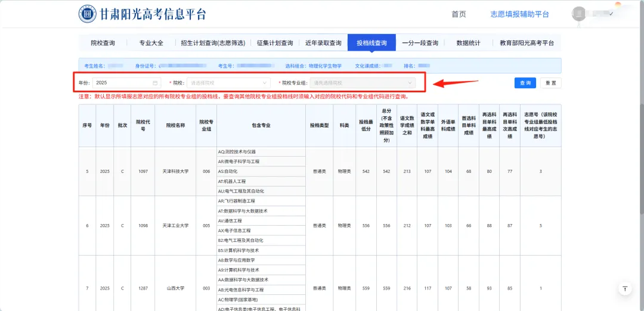Image resolution: width=644 pixels, height=311 pixels.
Task: Click major B2:电气工程及其自动化
Action: coord(261,241)
